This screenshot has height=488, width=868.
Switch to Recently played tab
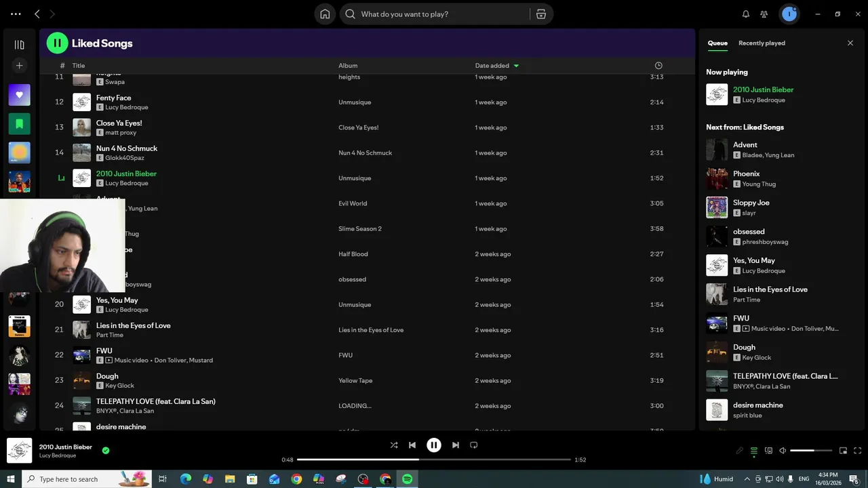pyautogui.click(x=762, y=43)
